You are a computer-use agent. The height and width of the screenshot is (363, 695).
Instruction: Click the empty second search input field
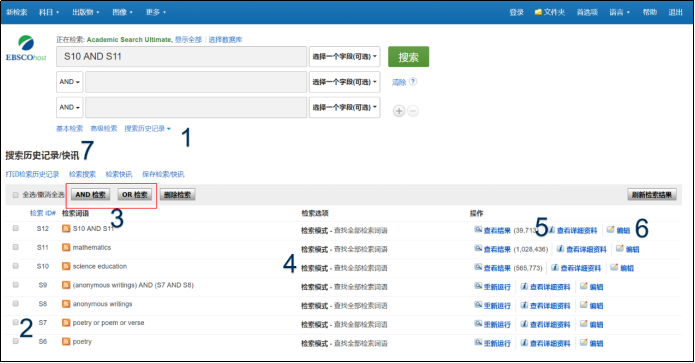click(196, 82)
